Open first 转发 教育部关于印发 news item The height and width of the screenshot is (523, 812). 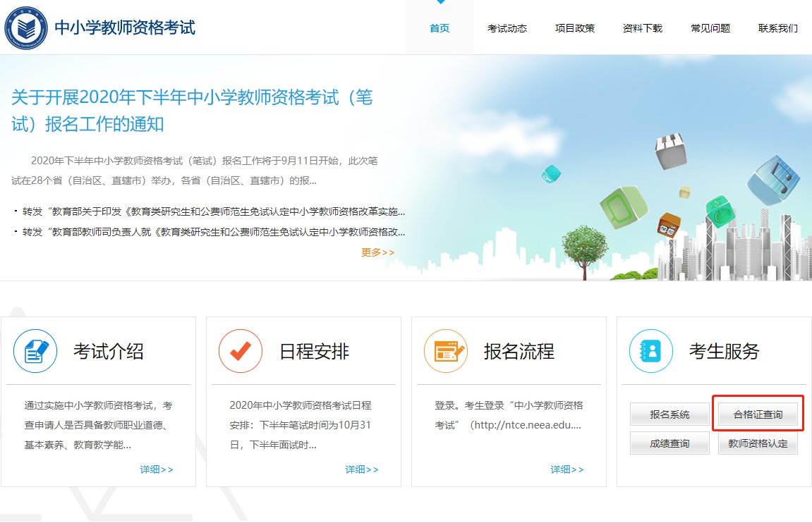point(213,211)
